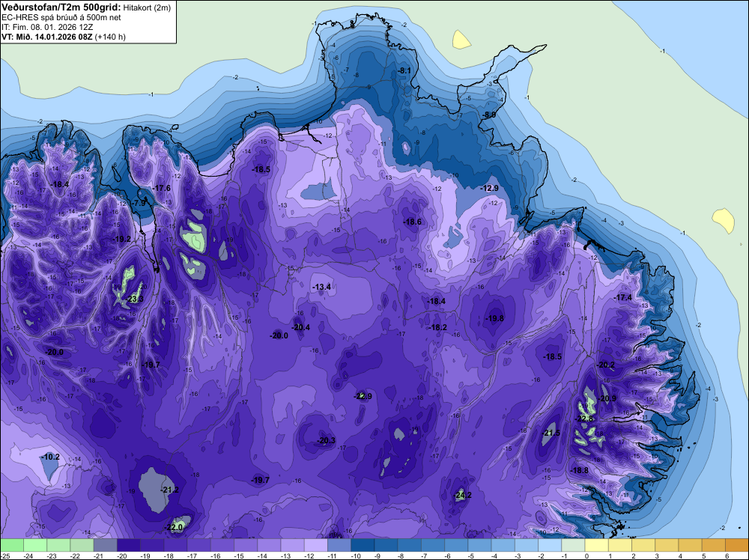
Task: Click the pale yellow legend swatch labeled 0
Action: [x=597, y=545]
